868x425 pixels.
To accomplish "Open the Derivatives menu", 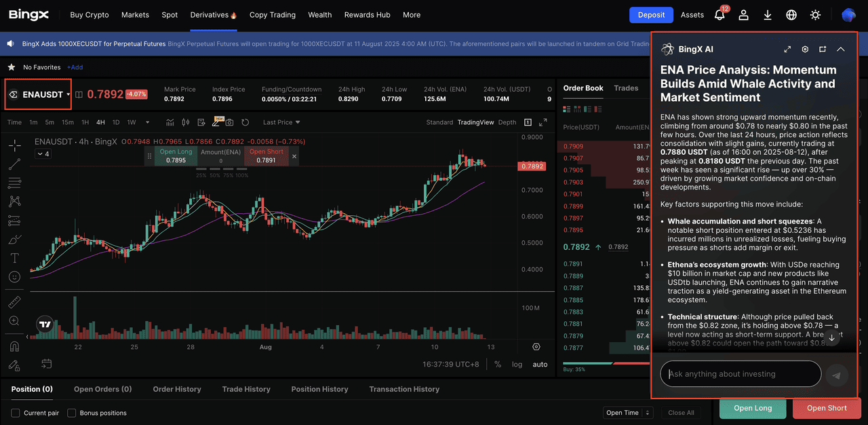I will [x=214, y=15].
